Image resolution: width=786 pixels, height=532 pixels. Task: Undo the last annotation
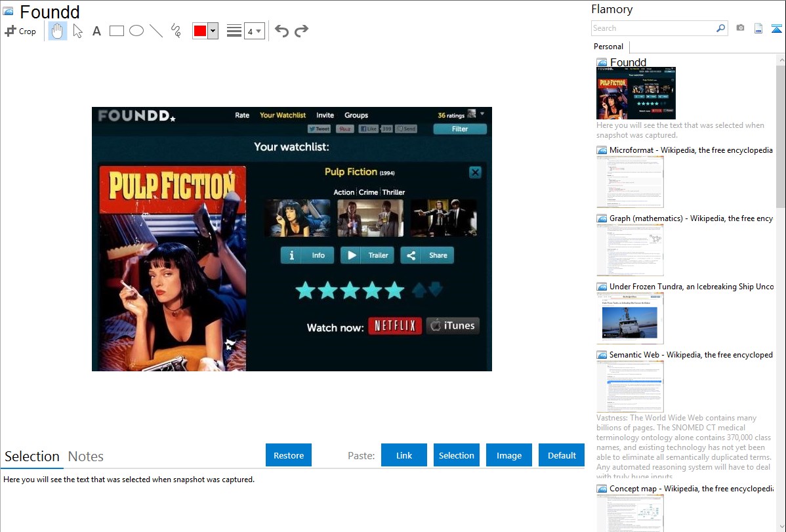tap(281, 31)
